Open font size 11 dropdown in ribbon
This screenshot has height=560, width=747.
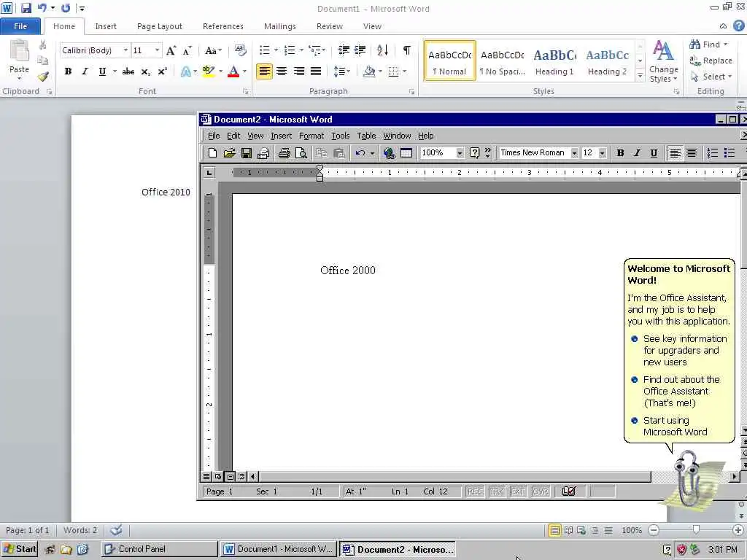[157, 50]
